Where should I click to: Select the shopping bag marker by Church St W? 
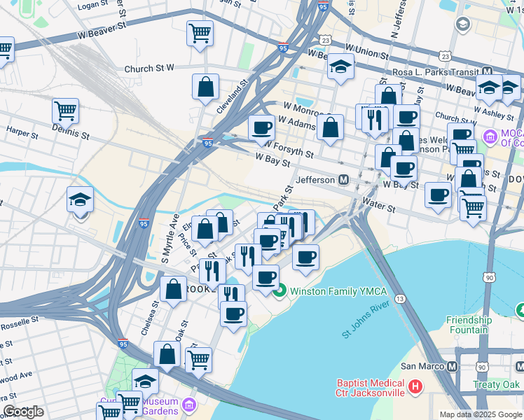point(206,87)
